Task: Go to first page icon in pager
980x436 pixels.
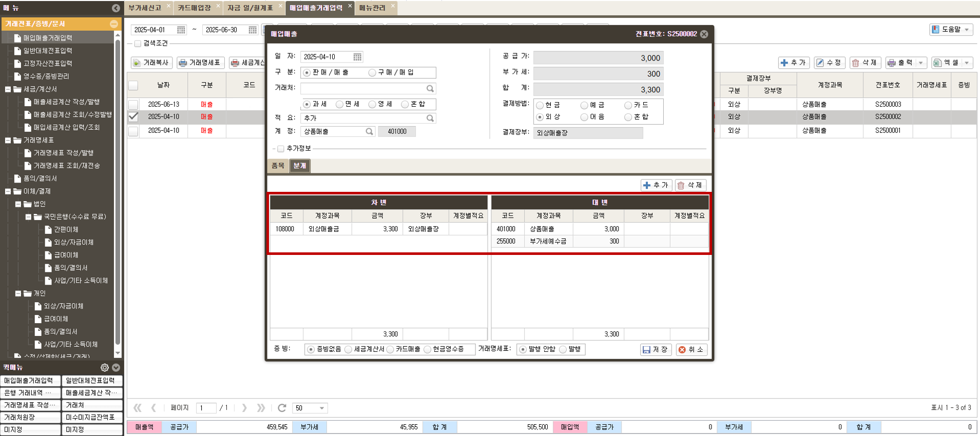Action: [x=138, y=408]
